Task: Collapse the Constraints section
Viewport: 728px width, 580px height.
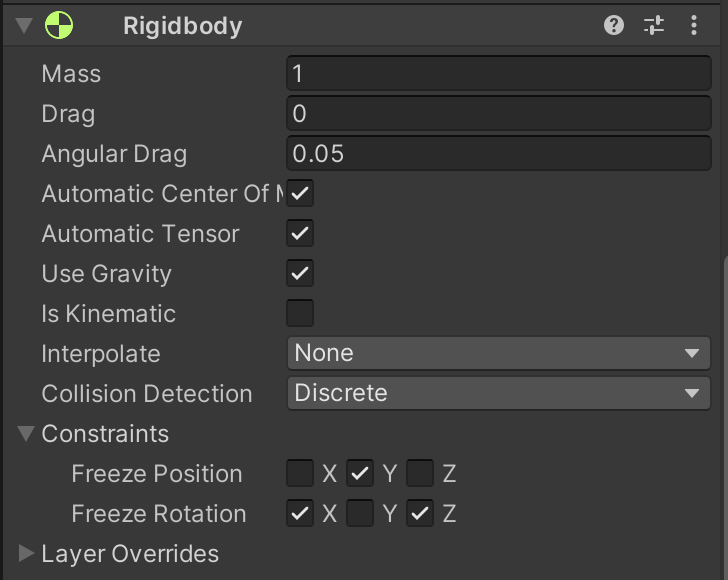Action: click(26, 434)
